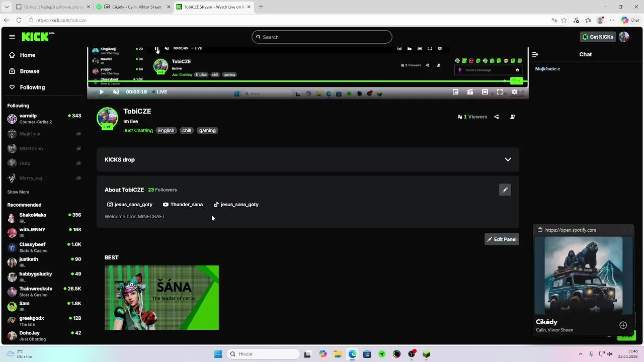
Task: Play the stream with the play button
Action: [x=101, y=92]
